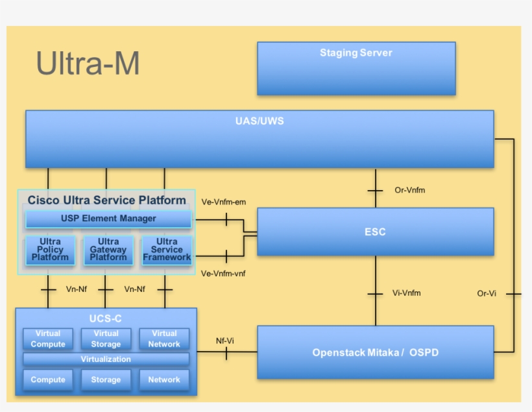The height and width of the screenshot is (412, 532).
Task: Click the ESC block
Action: click(376, 232)
